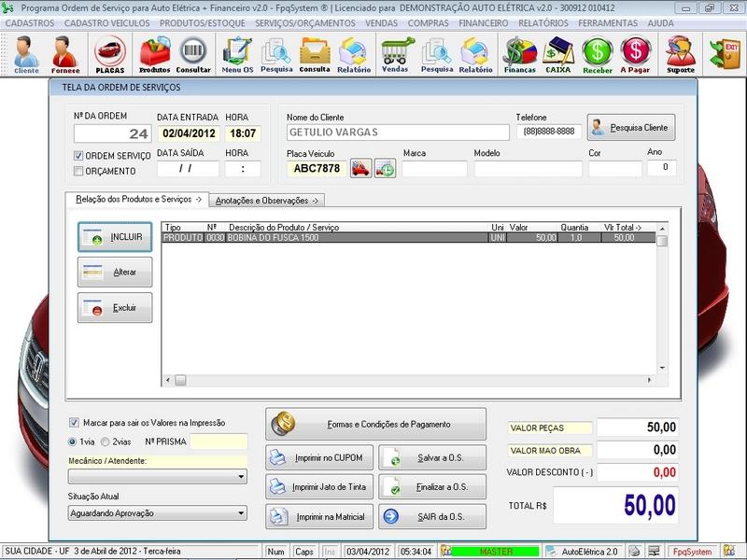This screenshot has height=560, width=747.
Task: Open the Receber green dollar icon
Action: (x=598, y=54)
